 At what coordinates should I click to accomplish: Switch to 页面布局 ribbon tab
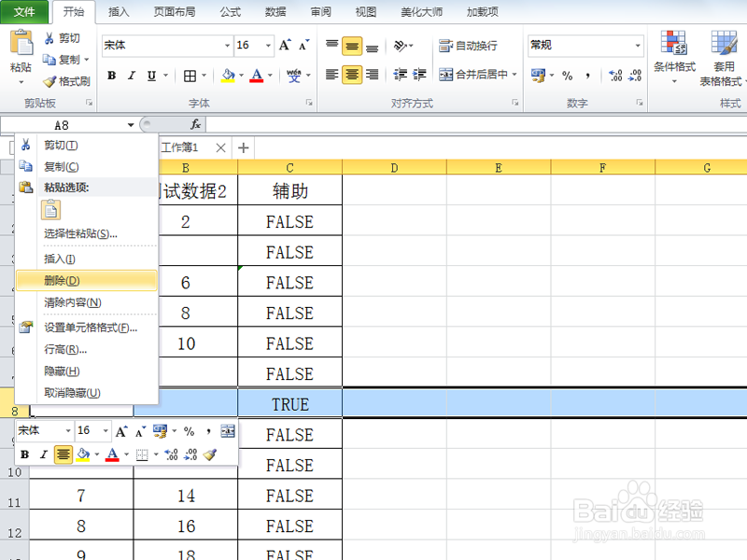(x=175, y=12)
